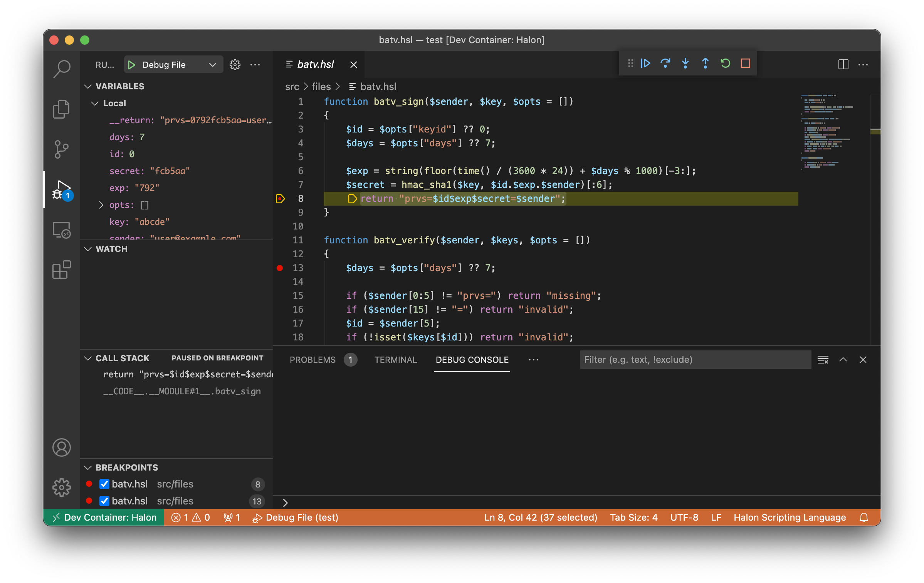The image size is (924, 583).
Task: Close the batv.hsl editor tab
Action: point(354,65)
